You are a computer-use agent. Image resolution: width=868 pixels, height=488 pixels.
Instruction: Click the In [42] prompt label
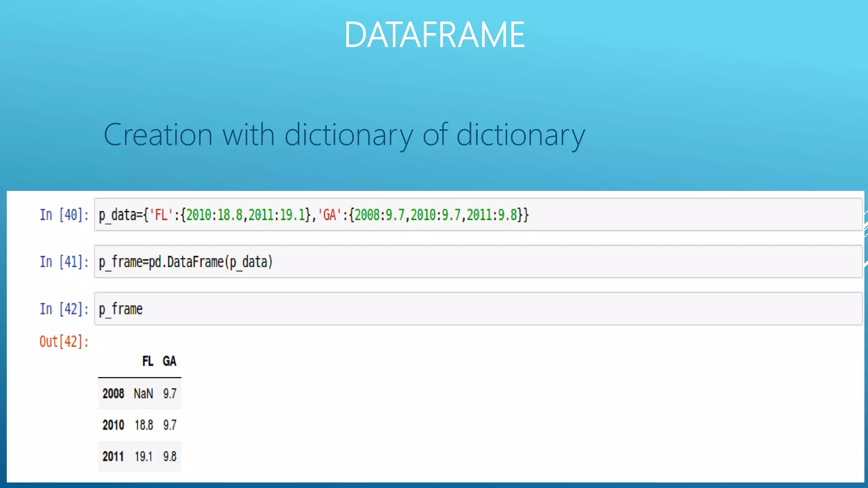click(x=64, y=309)
